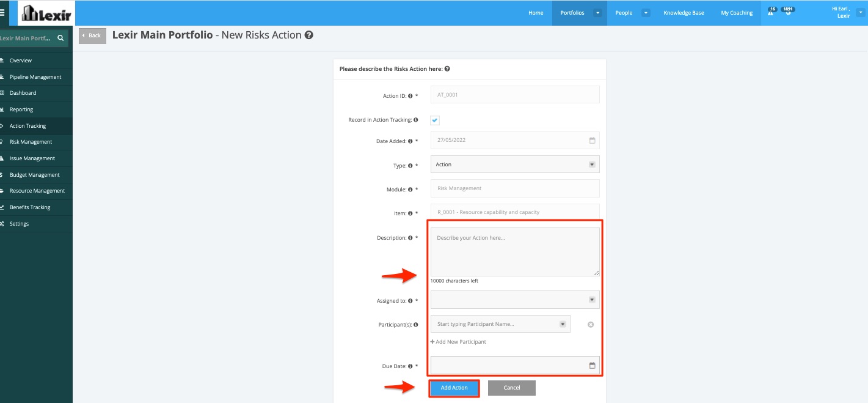Screen dimensions: 868x403
Task: Click the Item field R_0001
Action: click(515, 212)
